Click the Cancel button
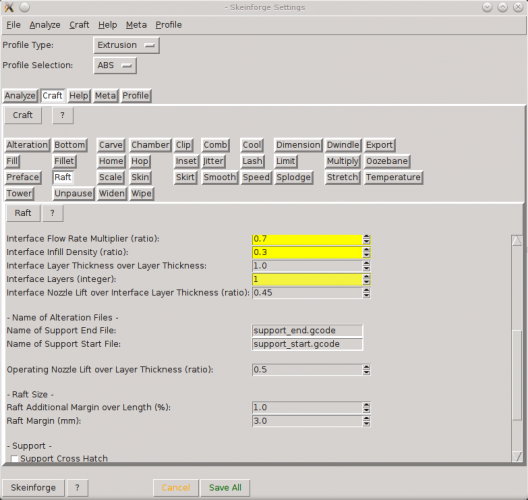 176,488
